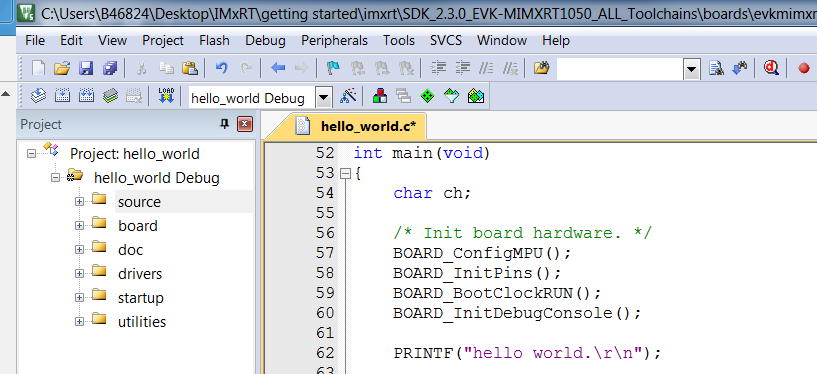Screen dimensions: 817x374
Task: Click the Select Software Packs icon
Action: pyautogui.click(x=452, y=96)
